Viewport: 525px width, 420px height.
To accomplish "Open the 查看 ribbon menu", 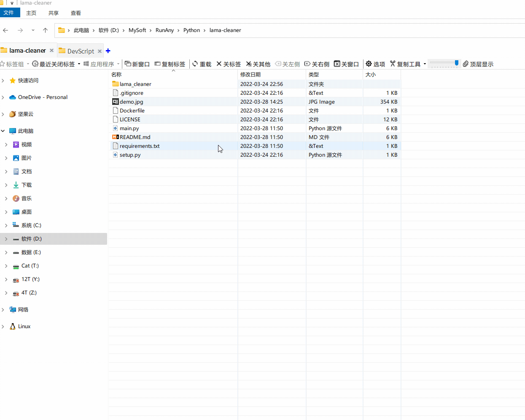I will tap(75, 13).
